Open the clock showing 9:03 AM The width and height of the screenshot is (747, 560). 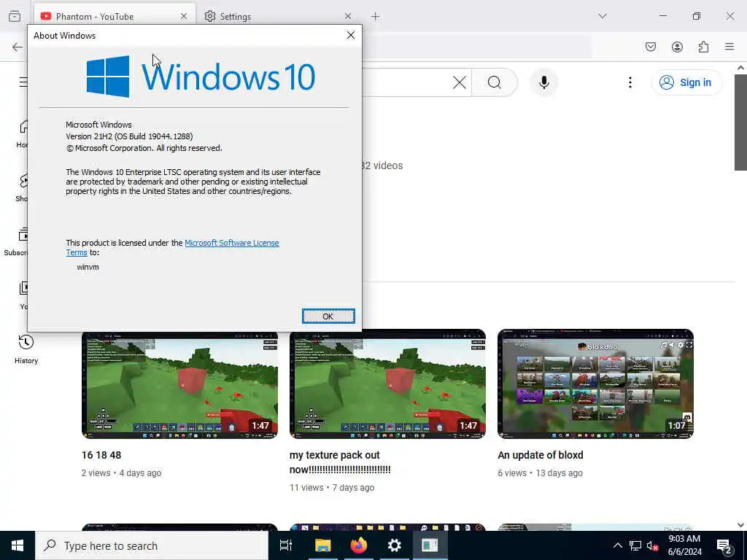[684, 545]
